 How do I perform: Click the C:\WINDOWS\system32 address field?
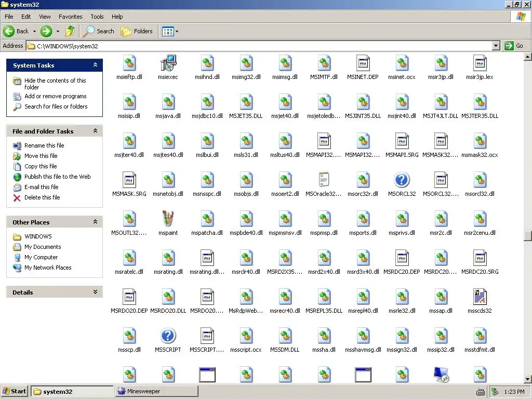pos(260,46)
